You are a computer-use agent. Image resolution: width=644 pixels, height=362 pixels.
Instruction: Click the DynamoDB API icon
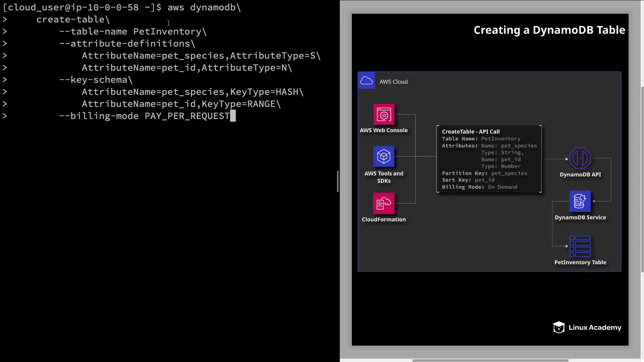pos(580,158)
